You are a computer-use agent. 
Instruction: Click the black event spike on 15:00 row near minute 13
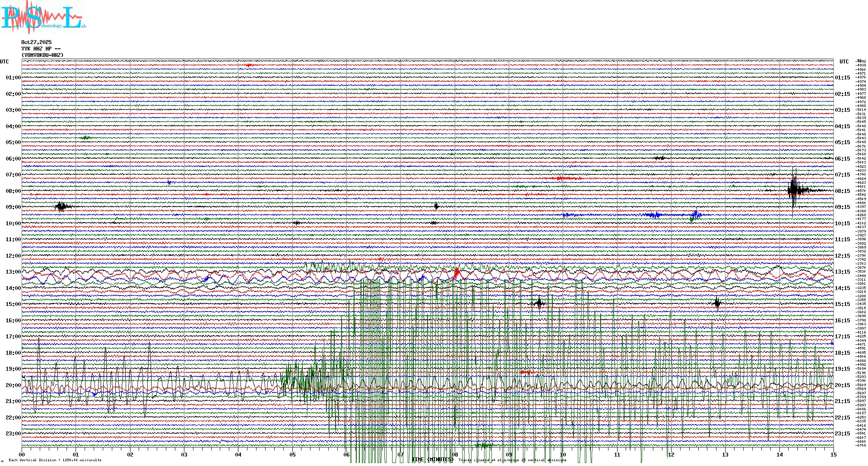coord(717,303)
